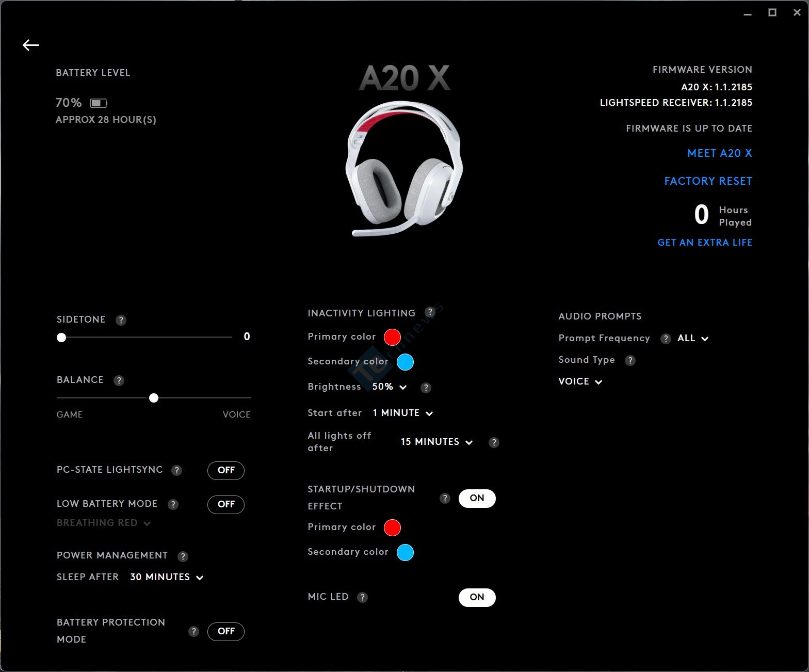The image size is (809, 672).
Task: Open the Sound Type VOICE dropdown
Action: [580, 381]
